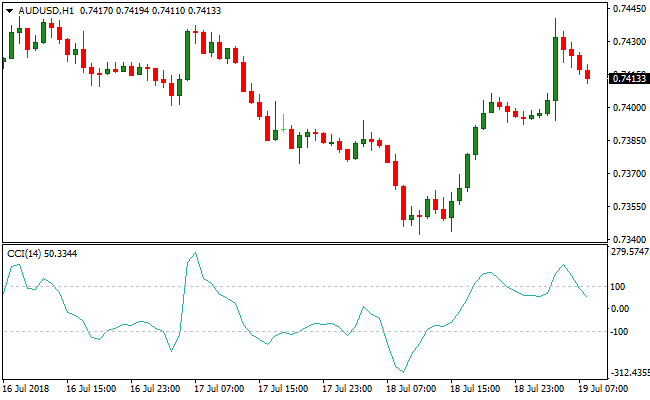Click the OHLC values 0.74170 0.74194 0.74110 0.74133
650x400 pixels.
[x=150, y=11]
